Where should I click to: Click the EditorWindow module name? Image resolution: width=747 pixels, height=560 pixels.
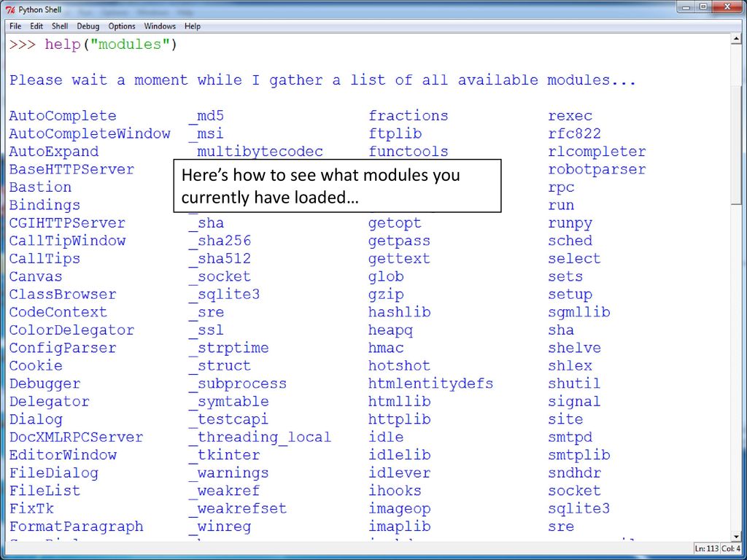[63, 455]
